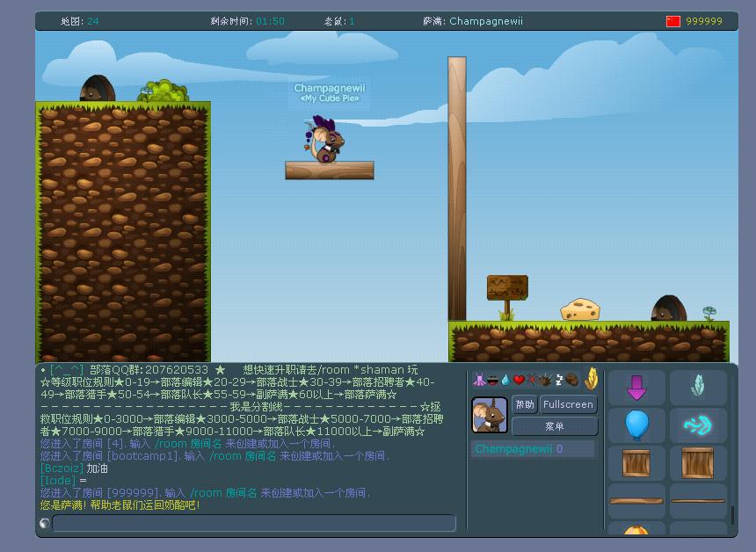Click the cheese wedge on the ground
Image resolution: width=756 pixels, height=552 pixels.
(x=580, y=309)
